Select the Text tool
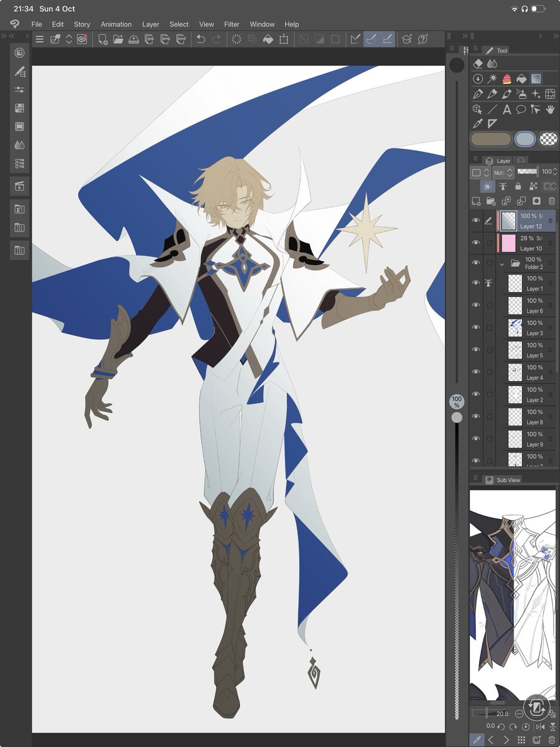 point(506,110)
